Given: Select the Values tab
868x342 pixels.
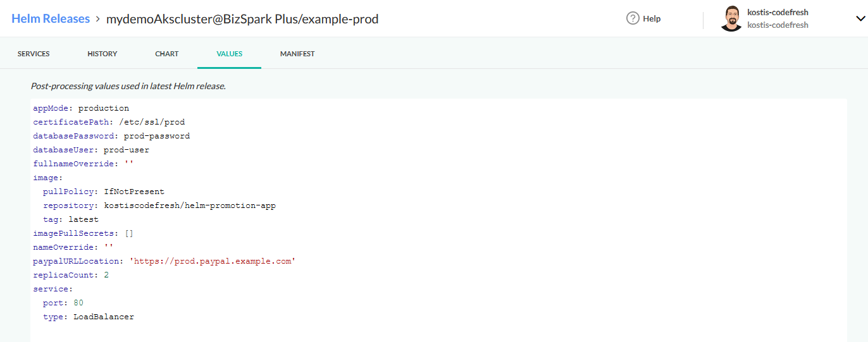Looking at the screenshot, I should click(229, 54).
